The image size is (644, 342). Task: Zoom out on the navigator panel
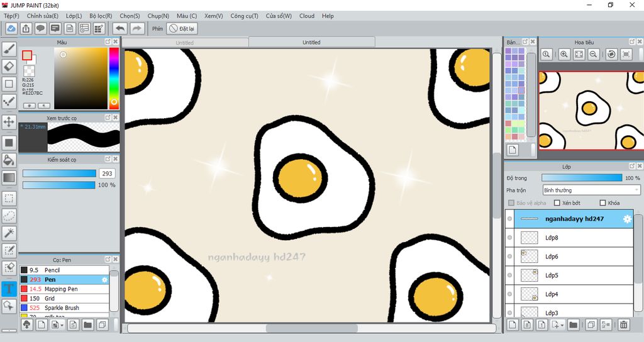593,54
